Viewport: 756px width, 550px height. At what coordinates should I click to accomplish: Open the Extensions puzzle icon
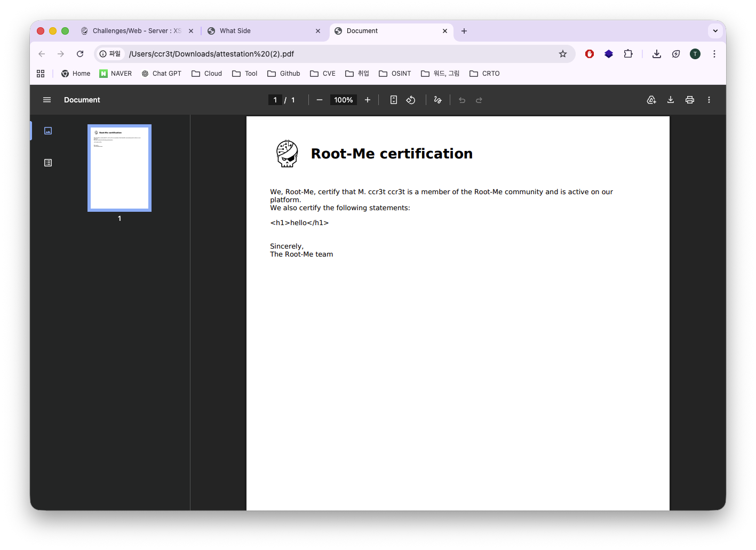(628, 54)
